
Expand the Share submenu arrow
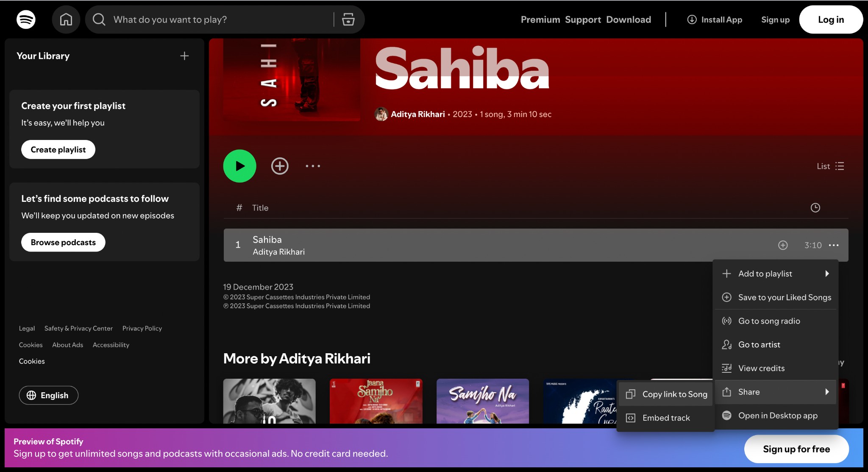[827, 392]
